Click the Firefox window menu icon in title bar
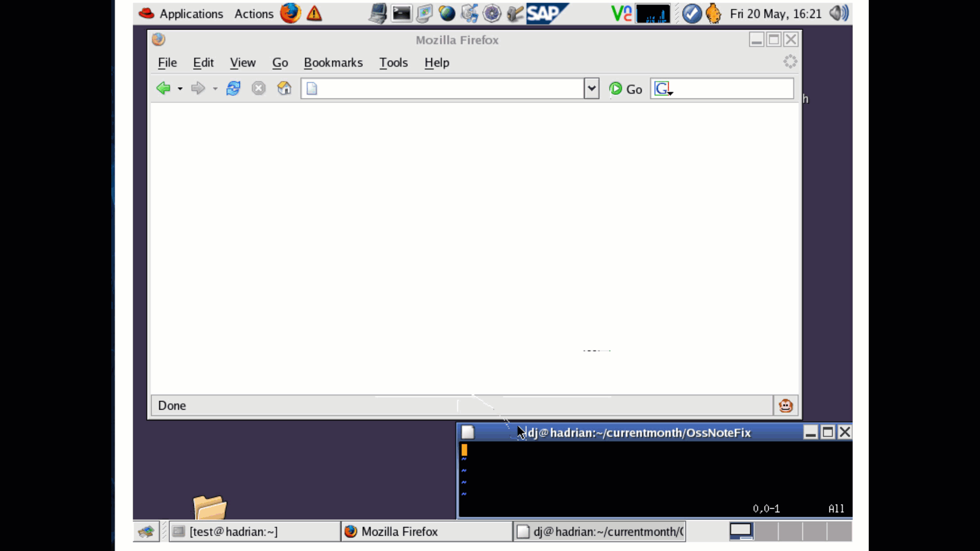 (x=158, y=39)
